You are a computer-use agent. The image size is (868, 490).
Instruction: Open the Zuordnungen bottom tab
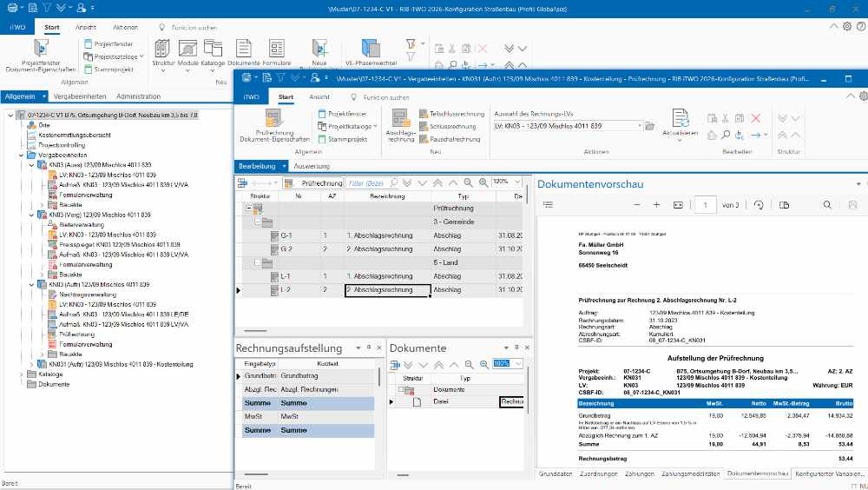pyautogui.click(x=598, y=473)
